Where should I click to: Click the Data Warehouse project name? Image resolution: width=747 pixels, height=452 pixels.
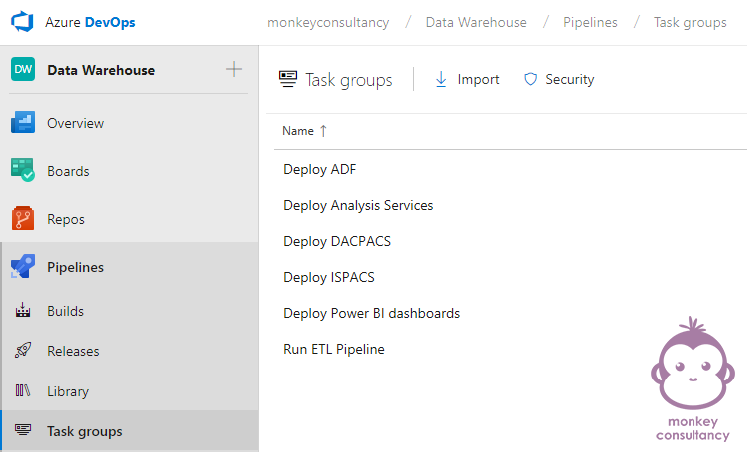(101, 70)
